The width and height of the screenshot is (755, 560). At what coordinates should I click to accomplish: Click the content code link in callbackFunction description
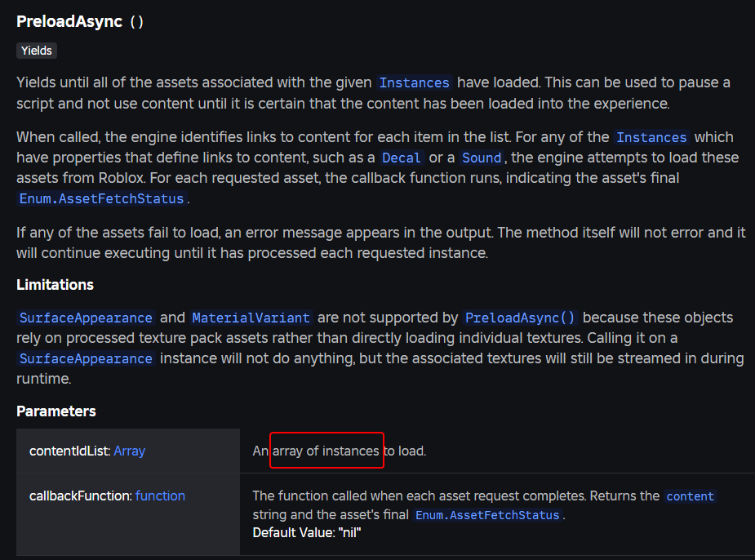(690, 496)
